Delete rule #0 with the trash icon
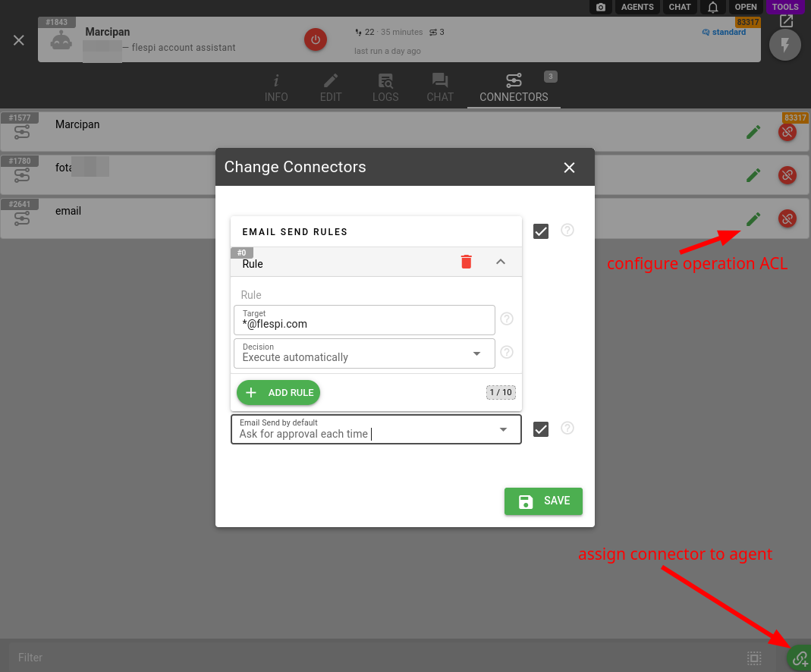The image size is (811, 672). coord(466,262)
